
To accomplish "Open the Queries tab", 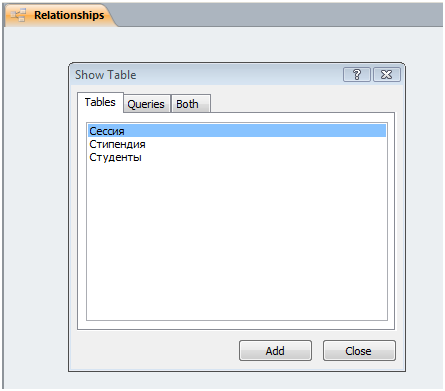I will pyautogui.click(x=146, y=104).
